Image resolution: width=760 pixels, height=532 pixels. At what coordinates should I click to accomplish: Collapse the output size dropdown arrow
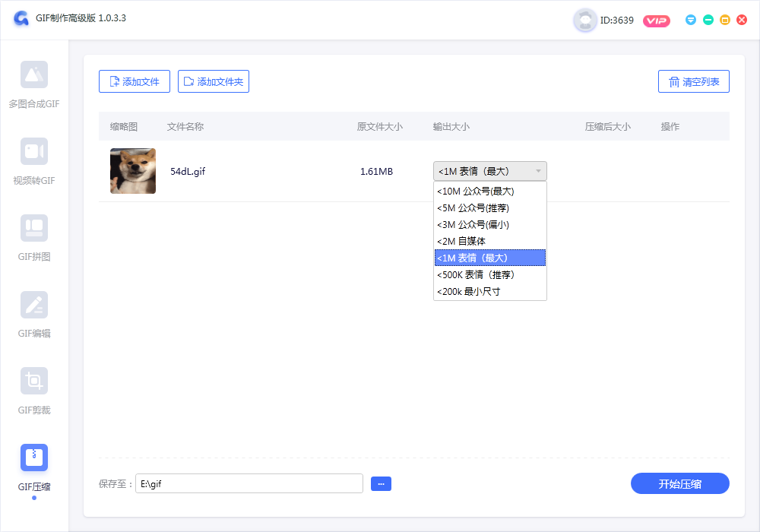click(538, 171)
